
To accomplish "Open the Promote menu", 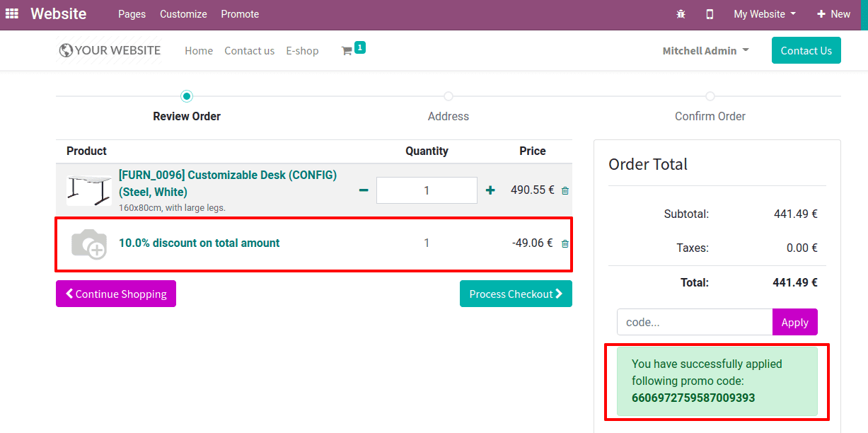I will [x=240, y=14].
